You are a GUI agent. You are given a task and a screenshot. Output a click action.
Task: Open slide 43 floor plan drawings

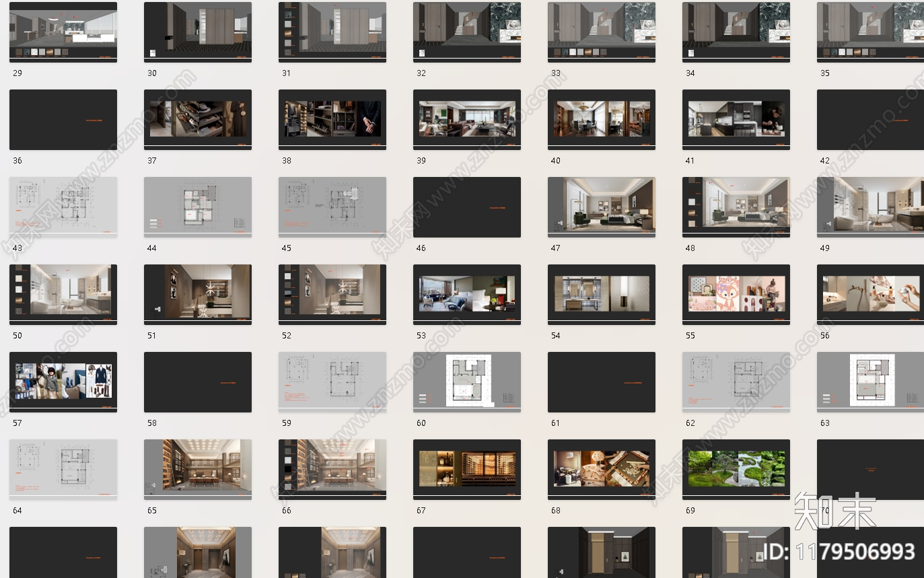[x=63, y=207]
